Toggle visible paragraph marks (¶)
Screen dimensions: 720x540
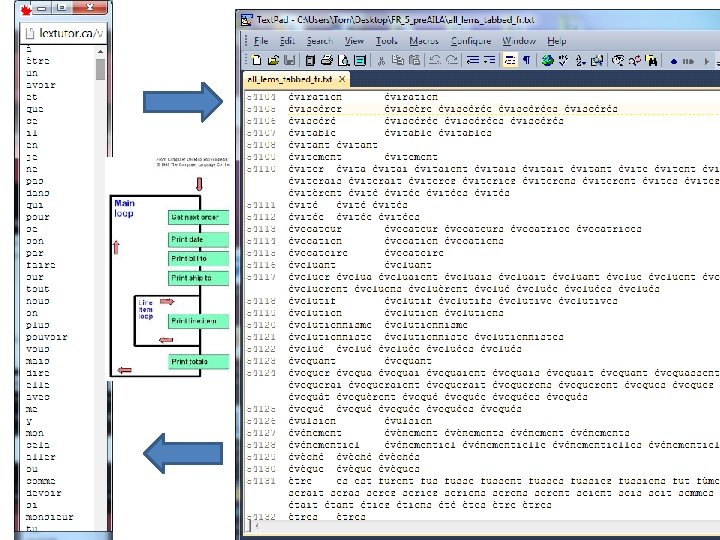[527, 60]
